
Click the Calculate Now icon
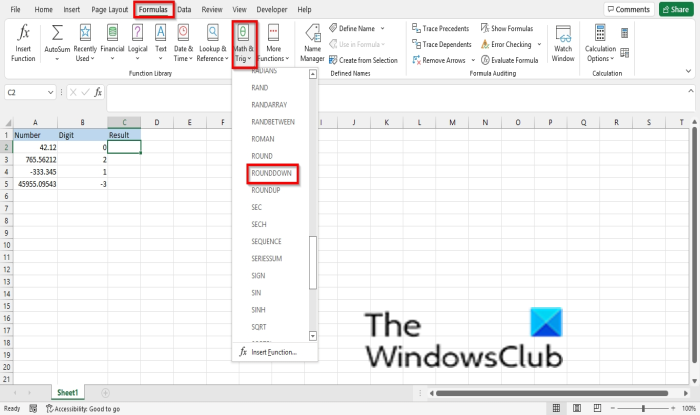[625, 33]
